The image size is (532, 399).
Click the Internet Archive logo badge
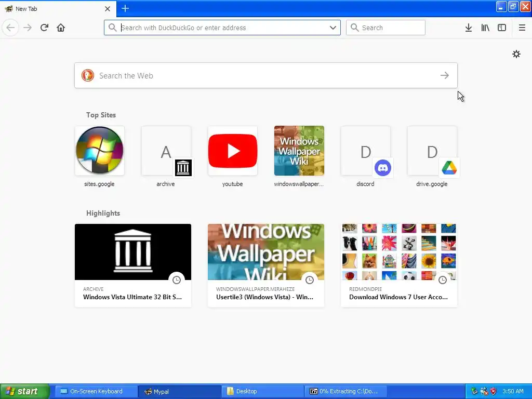click(x=183, y=168)
